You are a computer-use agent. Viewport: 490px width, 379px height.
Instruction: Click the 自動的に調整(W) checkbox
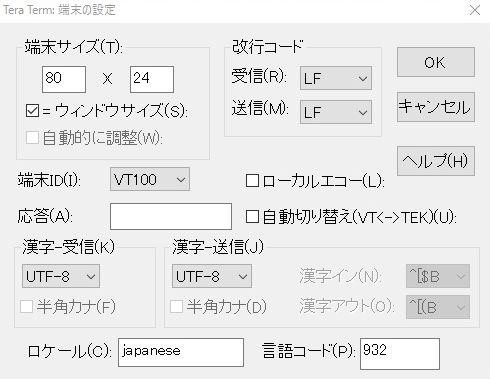[32, 137]
